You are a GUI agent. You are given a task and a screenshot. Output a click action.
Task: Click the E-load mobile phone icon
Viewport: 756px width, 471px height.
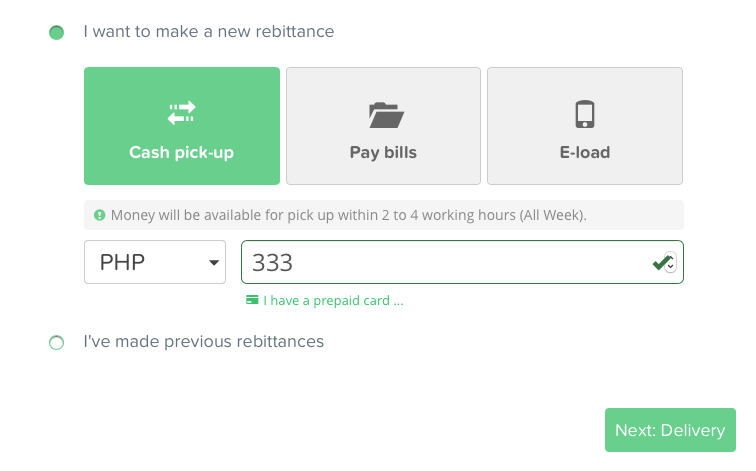click(x=585, y=114)
